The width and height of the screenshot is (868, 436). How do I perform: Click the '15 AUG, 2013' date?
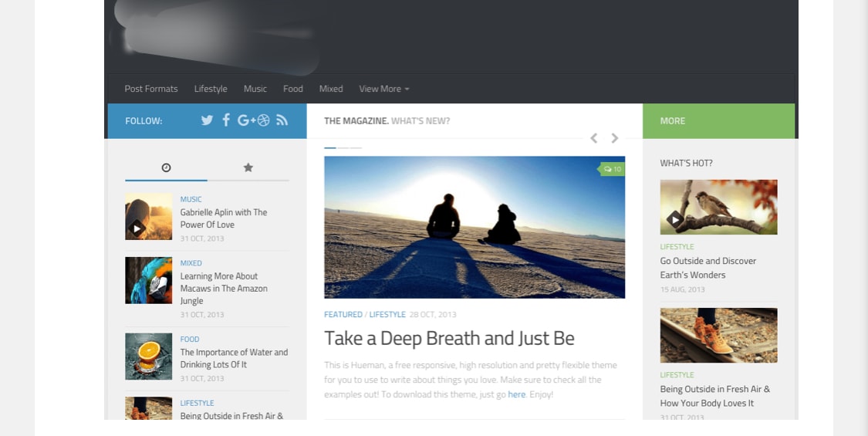pyautogui.click(x=683, y=289)
